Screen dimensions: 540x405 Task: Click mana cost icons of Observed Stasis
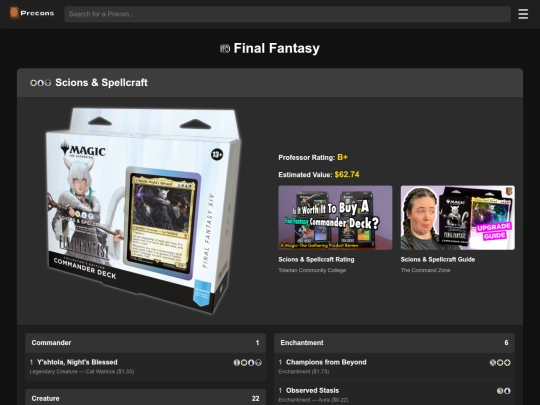pos(503,391)
